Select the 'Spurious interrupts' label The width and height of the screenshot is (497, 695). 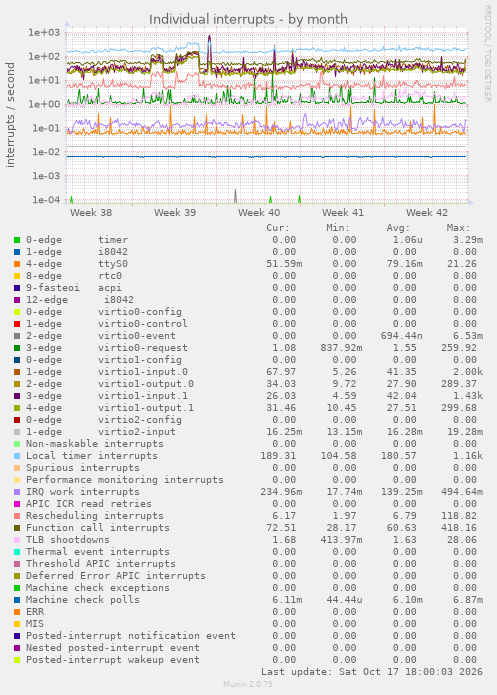tap(83, 468)
